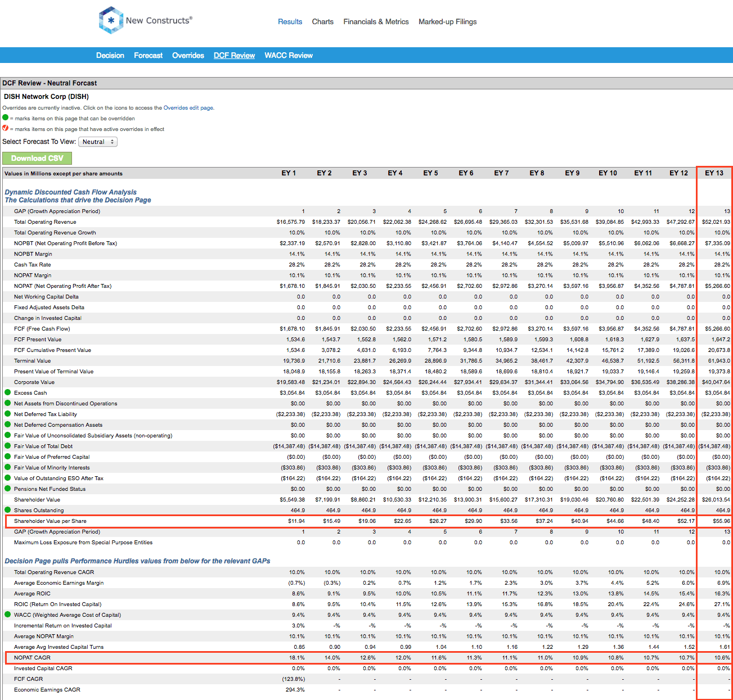Viewport: 733px width, 700px height.
Task: Click the Dynamic Discounted Cash Flow Analysis heading
Action: pyautogui.click(x=71, y=192)
